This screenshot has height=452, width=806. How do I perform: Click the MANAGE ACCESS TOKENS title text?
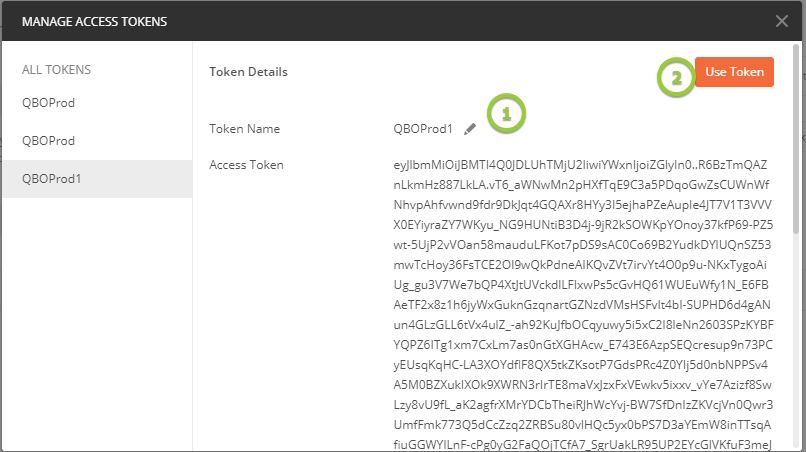[94, 21]
